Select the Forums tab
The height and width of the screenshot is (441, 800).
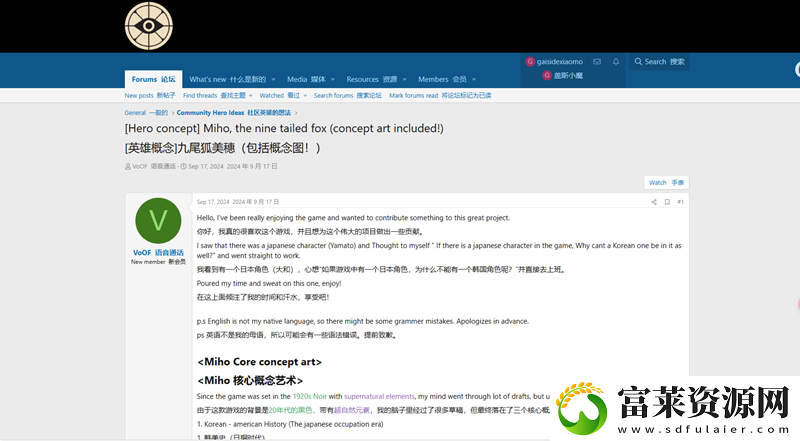click(x=153, y=79)
